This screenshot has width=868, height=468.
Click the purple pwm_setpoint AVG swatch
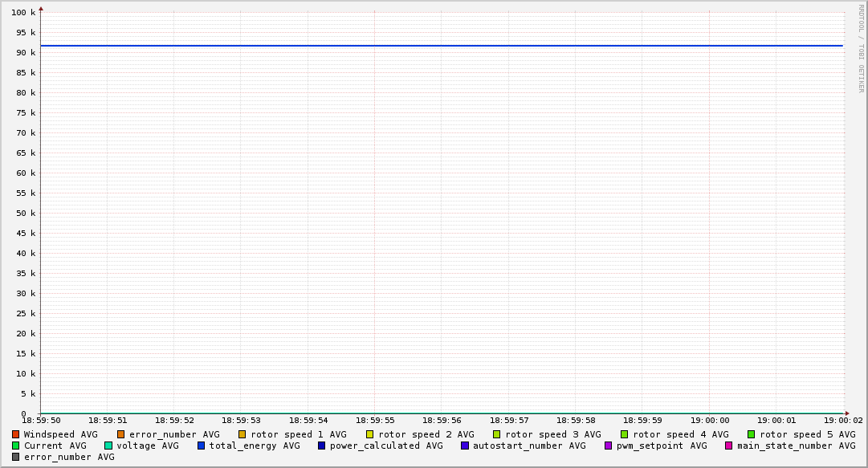tap(608, 446)
